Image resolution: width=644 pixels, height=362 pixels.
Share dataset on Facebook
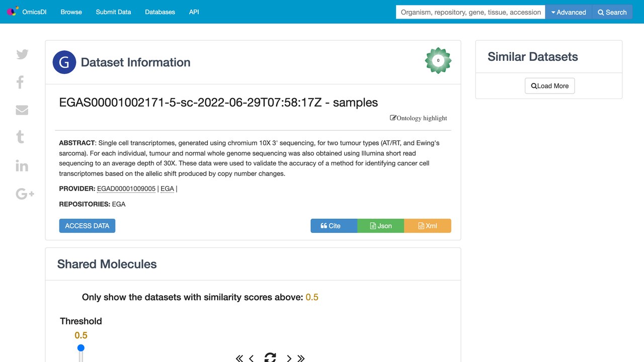[20, 82]
